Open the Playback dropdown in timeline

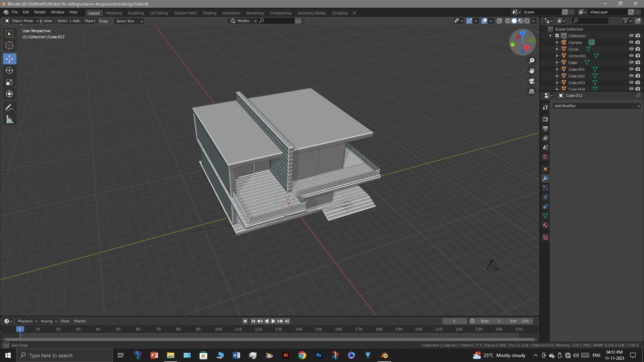coord(27,321)
